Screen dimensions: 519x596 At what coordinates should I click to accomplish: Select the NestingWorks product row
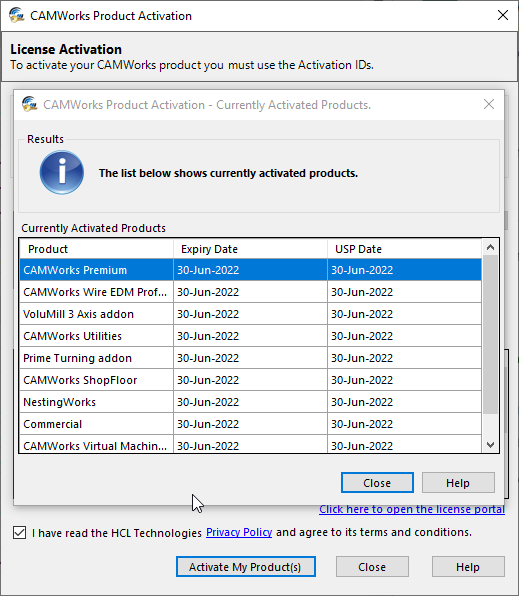(x=251, y=402)
